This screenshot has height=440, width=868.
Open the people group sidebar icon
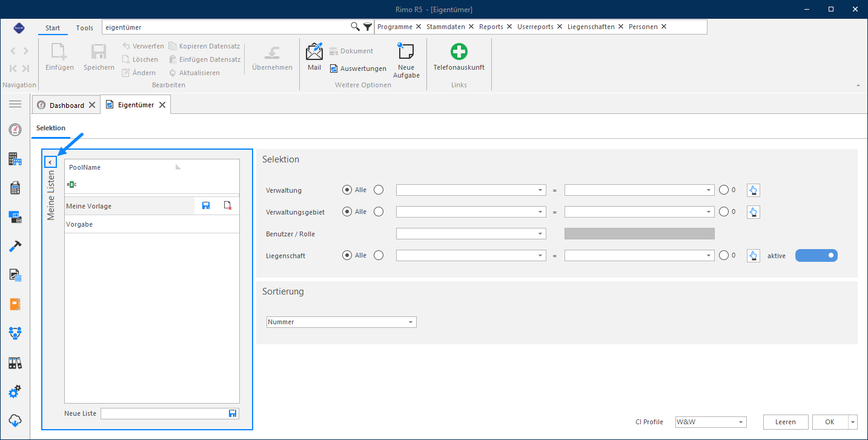click(x=15, y=333)
